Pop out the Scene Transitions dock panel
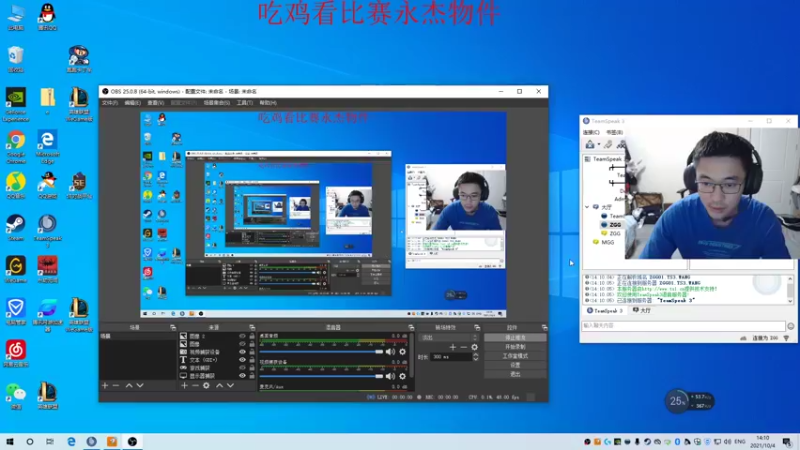Image resolution: width=800 pixels, height=450 pixels. click(477, 328)
